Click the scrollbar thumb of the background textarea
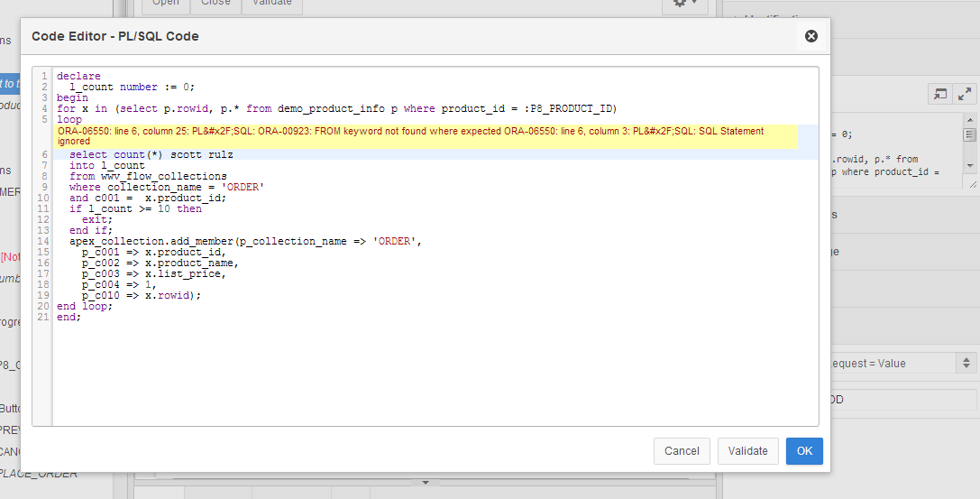The width and height of the screenshot is (980, 499). coord(970,135)
